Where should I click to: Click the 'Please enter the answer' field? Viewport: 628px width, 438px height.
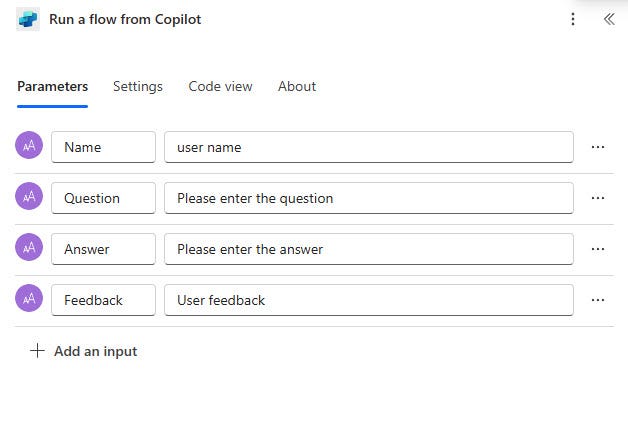click(369, 249)
